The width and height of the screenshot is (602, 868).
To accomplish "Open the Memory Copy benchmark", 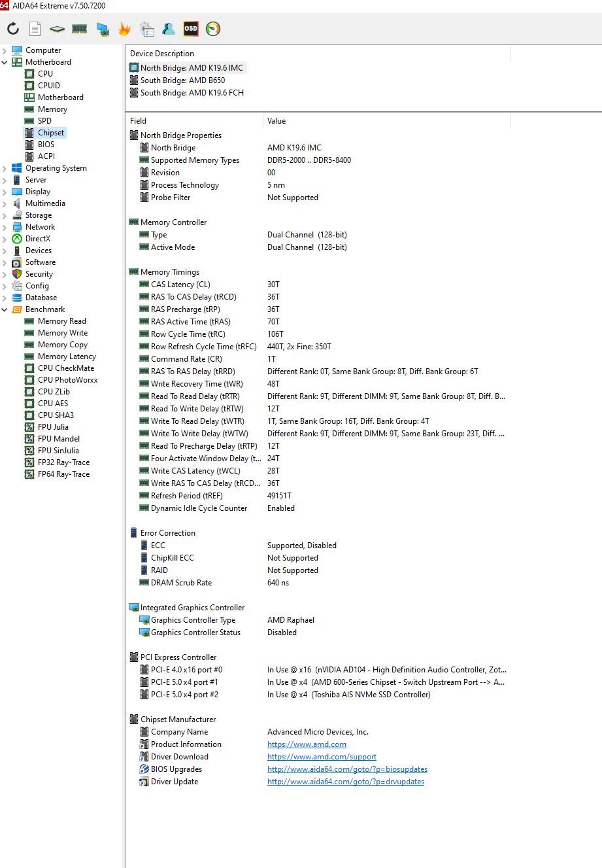I will point(63,345).
